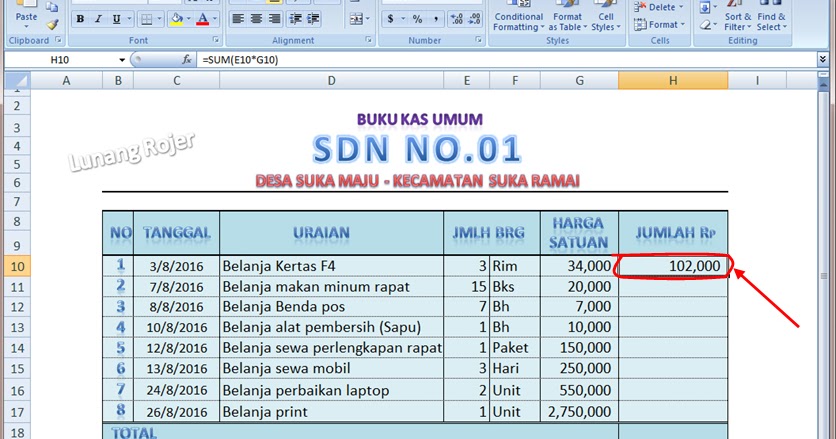Open Conditional Formatting menu
The height and width of the screenshot is (439, 836).
coord(518,17)
